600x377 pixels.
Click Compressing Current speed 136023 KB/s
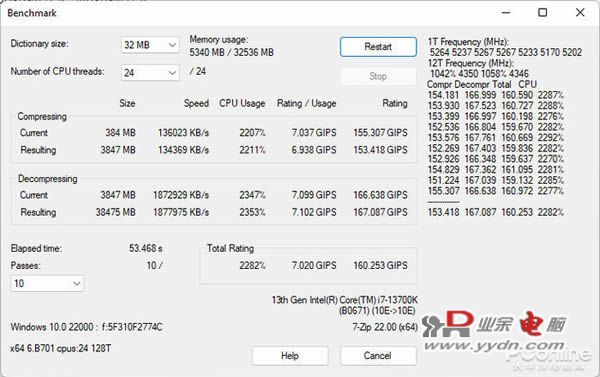[183, 133]
